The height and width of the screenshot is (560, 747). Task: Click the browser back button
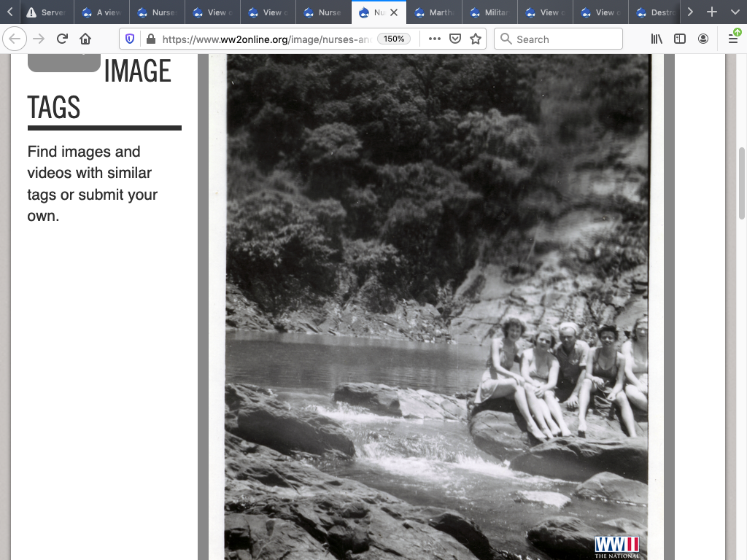pyautogui.click(x=15, y=39)
